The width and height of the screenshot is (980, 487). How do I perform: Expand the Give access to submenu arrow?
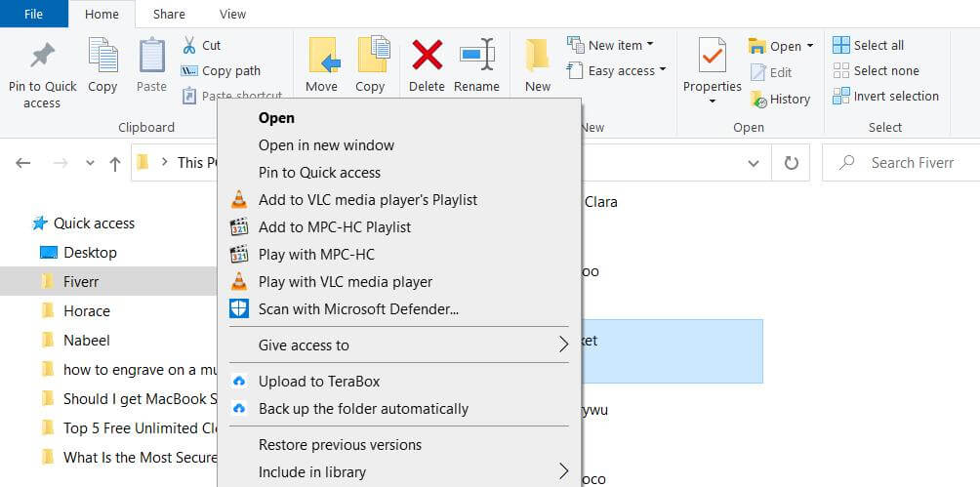tap(563, 345)
